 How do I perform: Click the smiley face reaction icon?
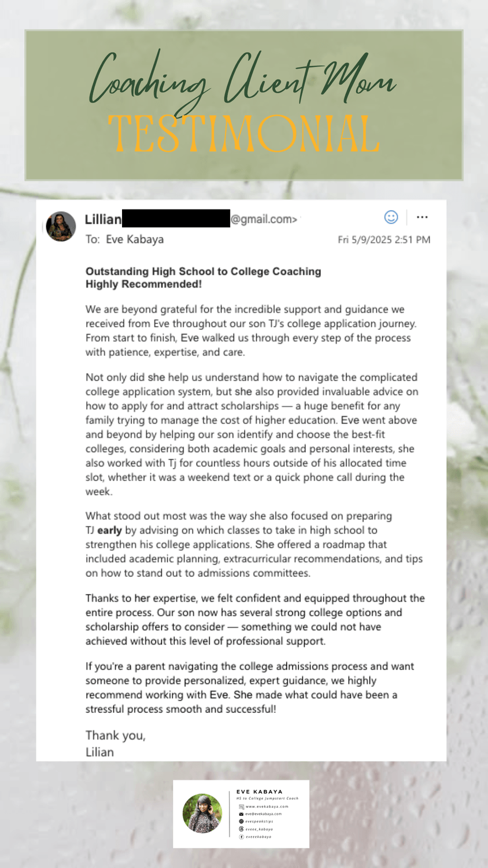click(391, 217)
